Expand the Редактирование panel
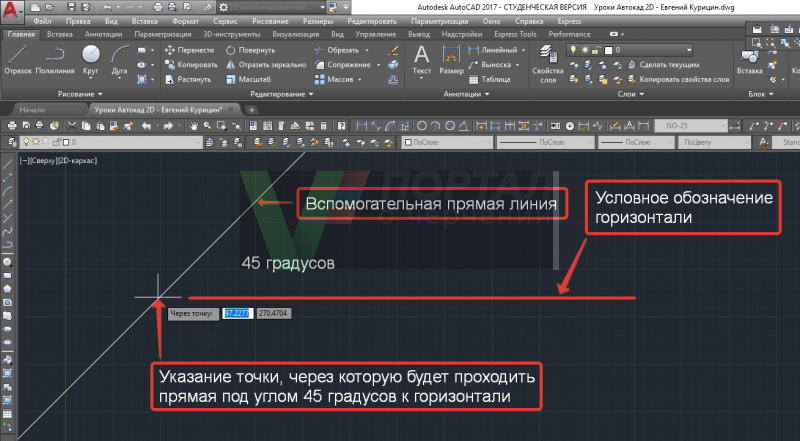800x441 pixels. pyautogui.click(x=282, y=94)
